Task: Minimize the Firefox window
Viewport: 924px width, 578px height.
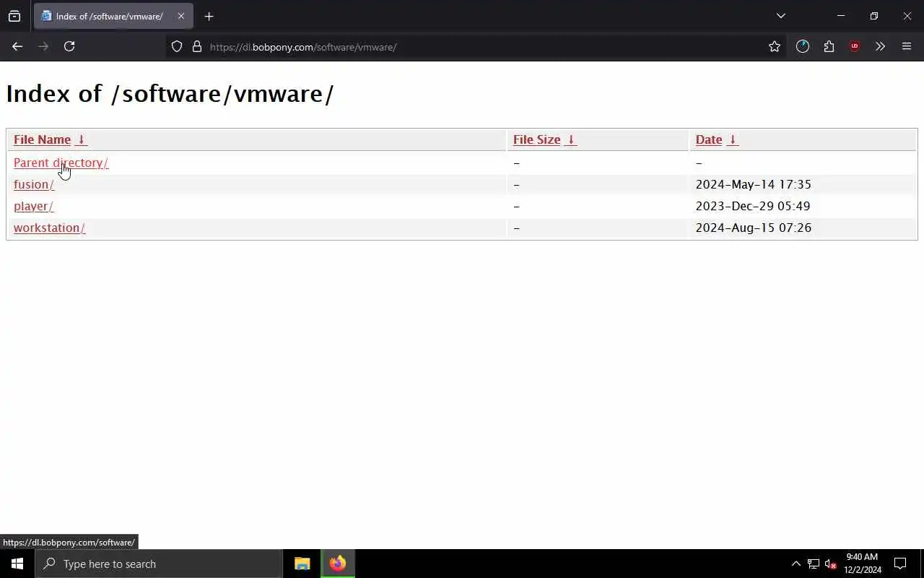Action: (840, 16)
